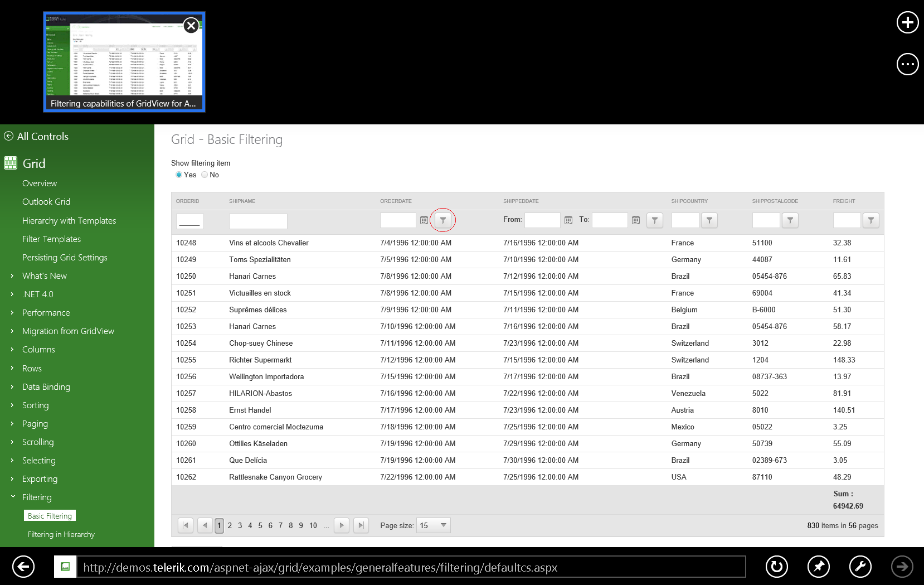Open Hierarchy with Templates example
The height and width of the screenshot is (585, 924).
(69, 221)
